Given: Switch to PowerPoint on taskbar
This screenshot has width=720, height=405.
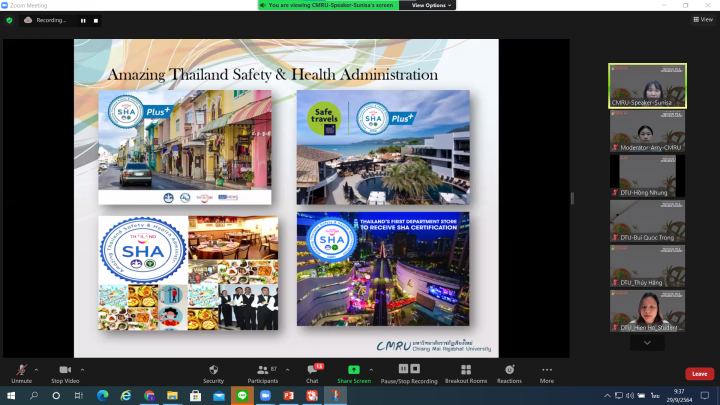Looking at the screenshot, I should 289,395.
